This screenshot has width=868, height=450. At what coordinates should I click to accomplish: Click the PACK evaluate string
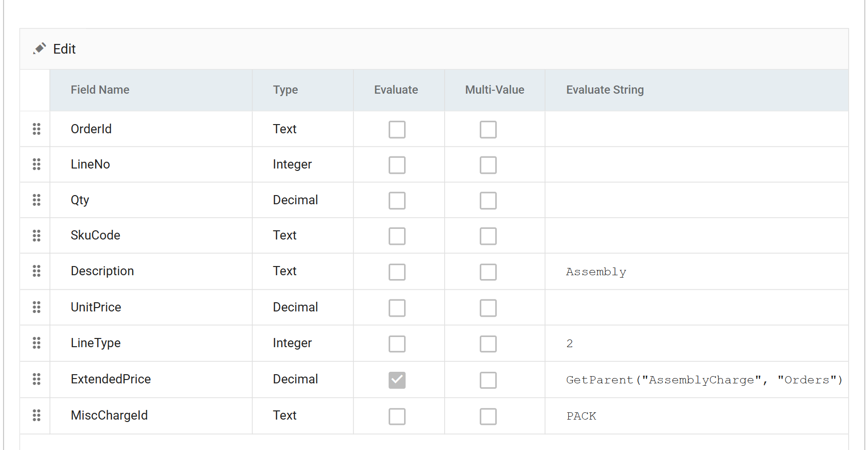point(581,416)
